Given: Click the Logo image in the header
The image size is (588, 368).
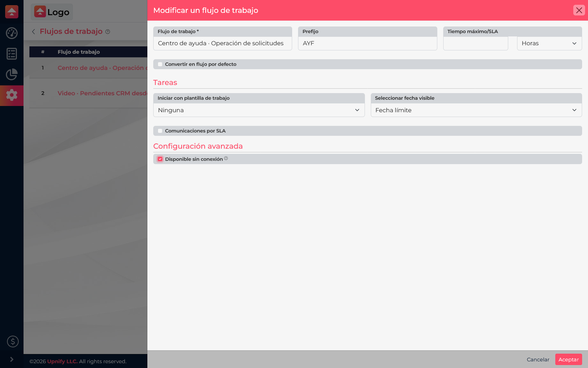Looking at the screenshot, I should [52, 12].
